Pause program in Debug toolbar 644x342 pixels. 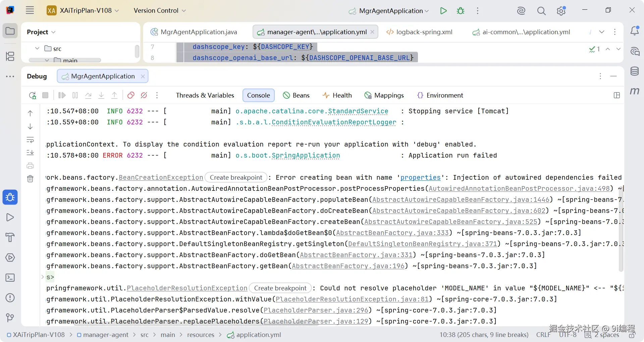coord(75,95)
